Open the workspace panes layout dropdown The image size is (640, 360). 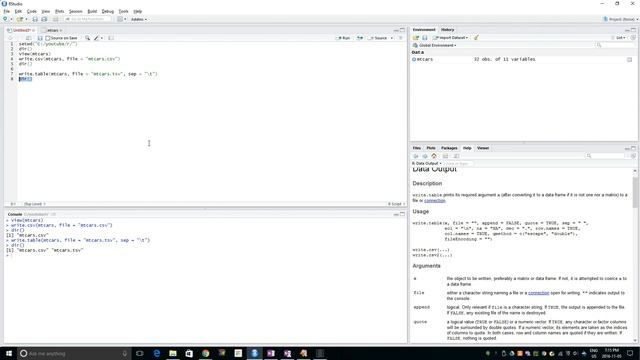pos(122,19)
